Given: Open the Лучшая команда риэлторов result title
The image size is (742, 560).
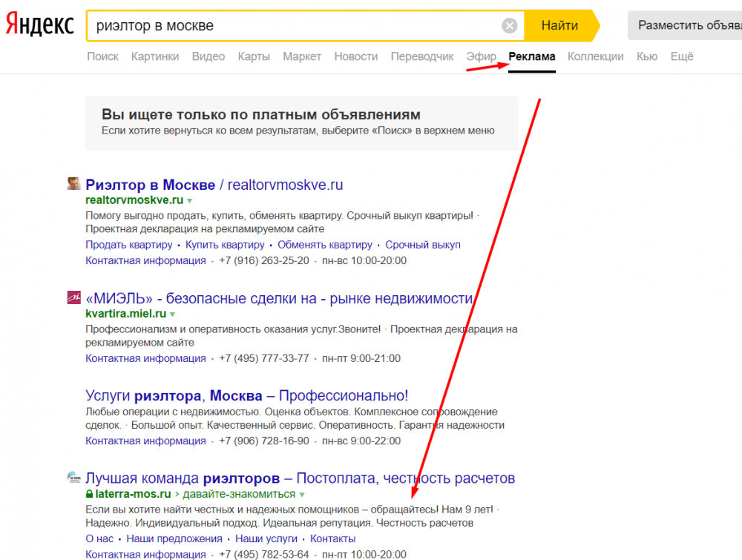Looking at the screenshot, I should point(300,478).
